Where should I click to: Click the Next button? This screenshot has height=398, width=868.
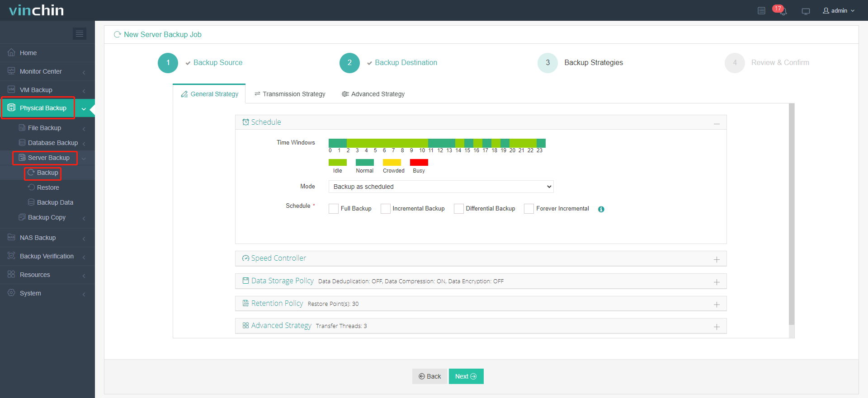pyautogui.click(x=466, y=376)
